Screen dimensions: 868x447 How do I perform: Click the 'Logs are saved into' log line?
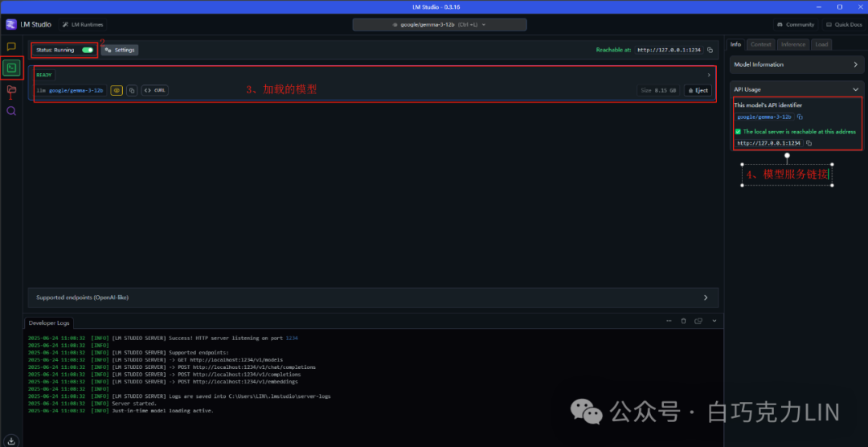pos(179,396)
